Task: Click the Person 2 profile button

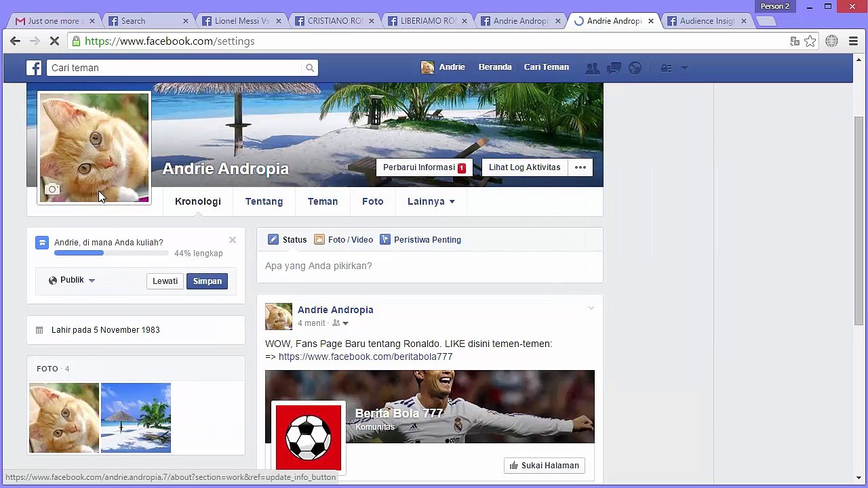Action: tap(775, 6)
